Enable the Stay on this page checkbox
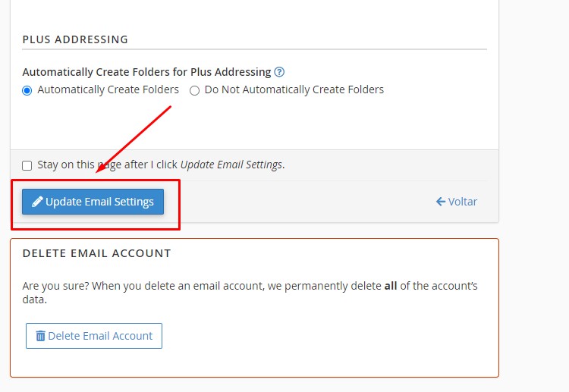Viewport: 569px width, 392px height. coord(27,165)
